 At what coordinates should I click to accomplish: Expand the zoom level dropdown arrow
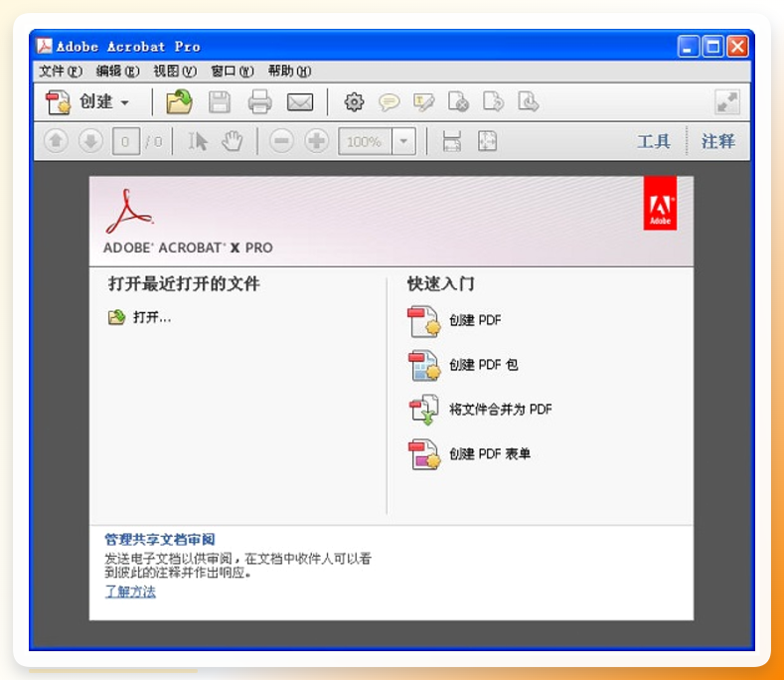(404, 142)
